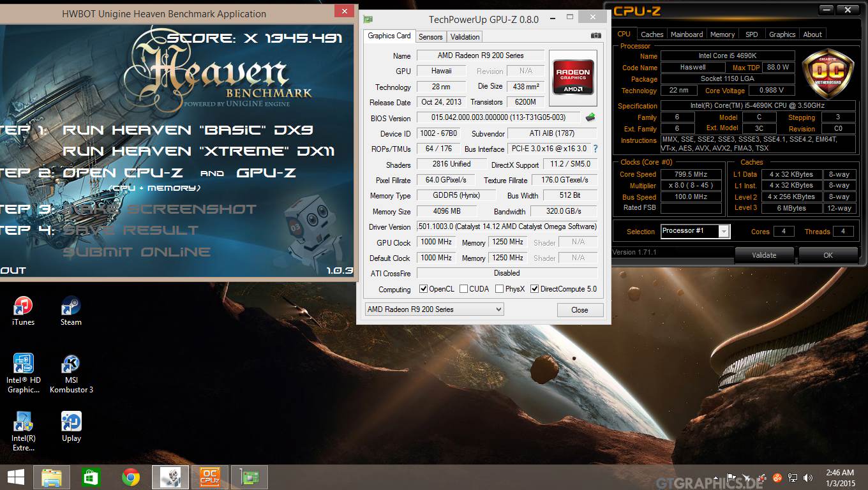The height and width of the screenshot is (490, 868).
Task: Open the CPU-Z Caches tab
Action: 652,34
